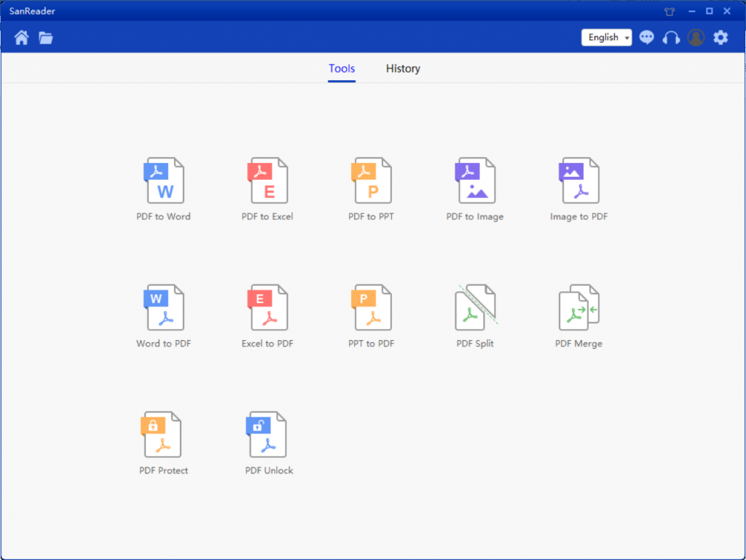Select the PPT to PDF tool
This screenshot has height=560, width=746.
[x=372, y=307]
